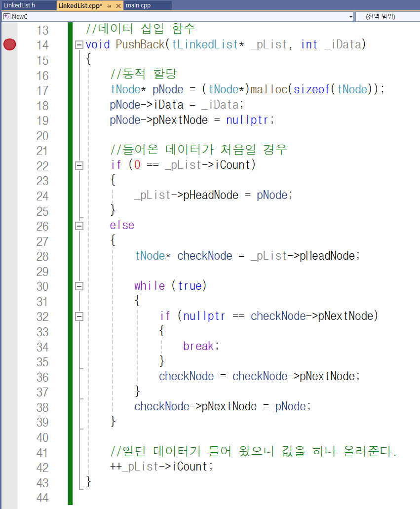Collapse the else block at line 26
Screen dimensions: 420x509
[79, 226]
